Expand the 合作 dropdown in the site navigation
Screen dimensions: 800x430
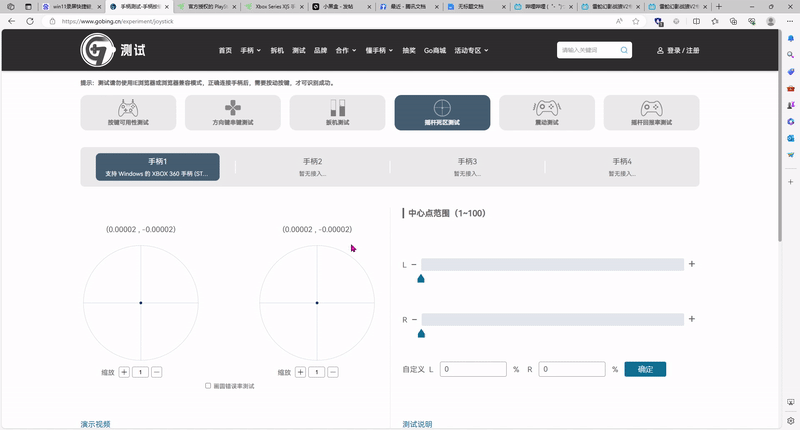(x=345, y=50)
